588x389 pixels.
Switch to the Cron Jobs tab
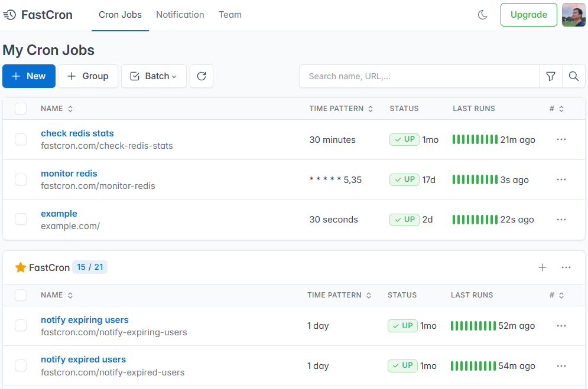(x=120, y=15)
